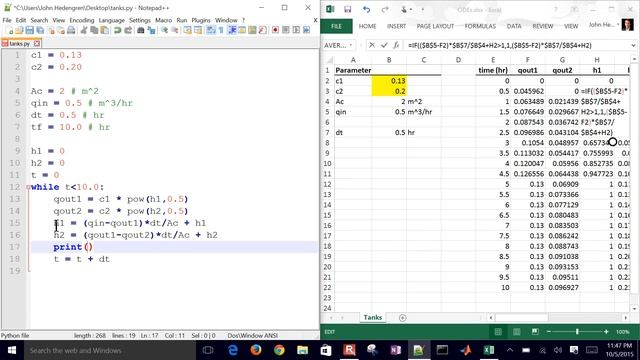This screenshot has height=360, width=640.
Task: Collapse the while loop fold marker
Action: tap(28, 187)
